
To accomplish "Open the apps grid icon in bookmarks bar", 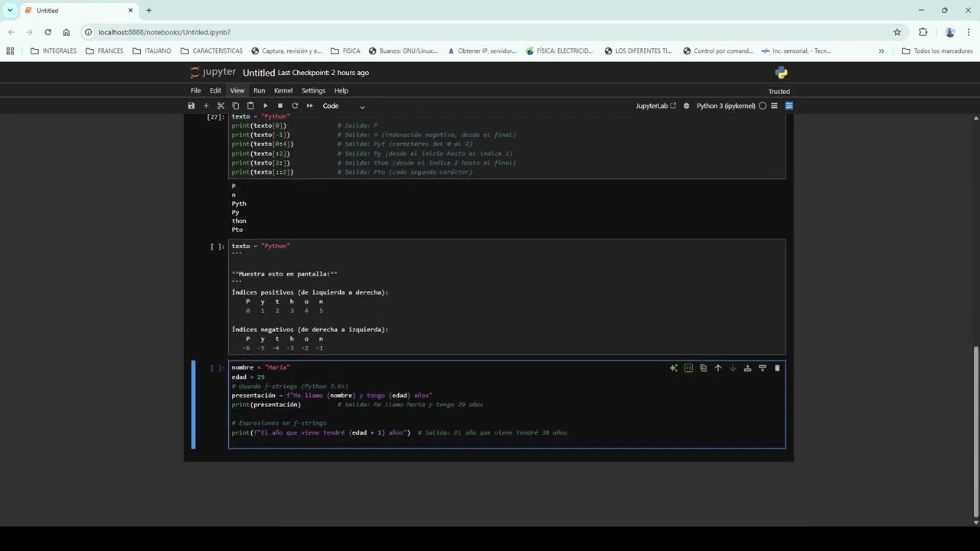I will click(x=10, y=51).
